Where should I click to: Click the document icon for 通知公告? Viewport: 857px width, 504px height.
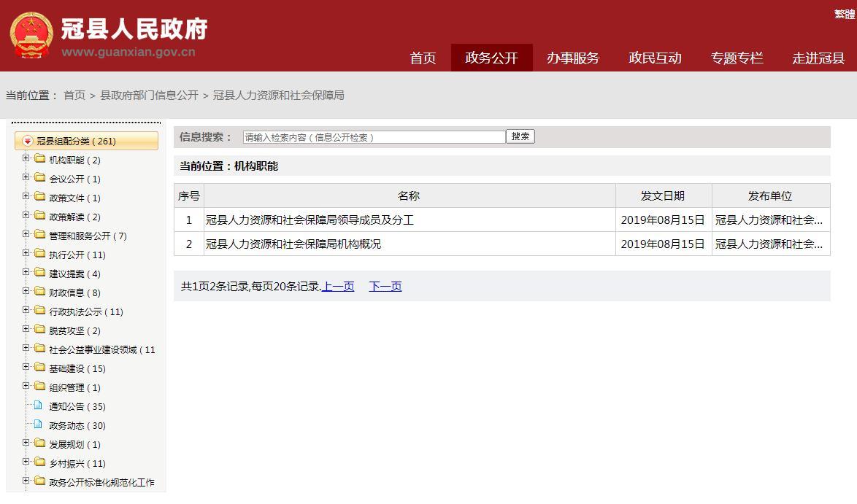click(x=38, y=406)
